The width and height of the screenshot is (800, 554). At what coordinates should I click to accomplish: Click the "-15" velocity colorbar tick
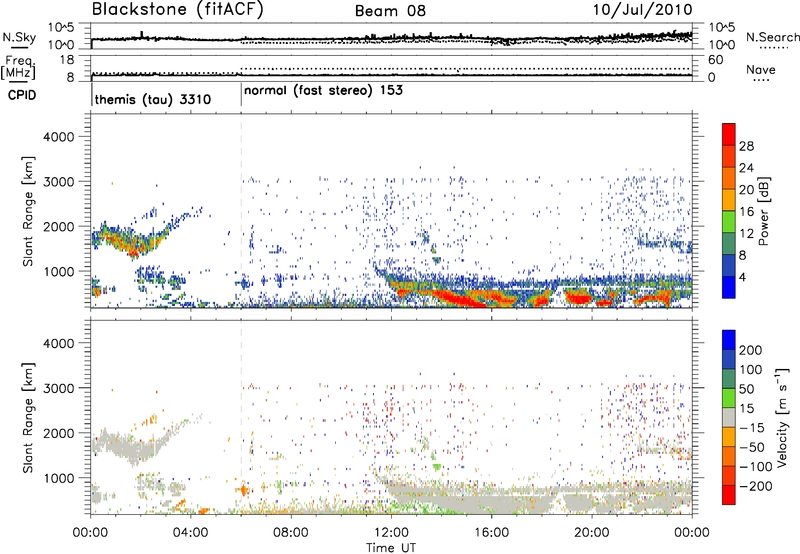point(751,428)
